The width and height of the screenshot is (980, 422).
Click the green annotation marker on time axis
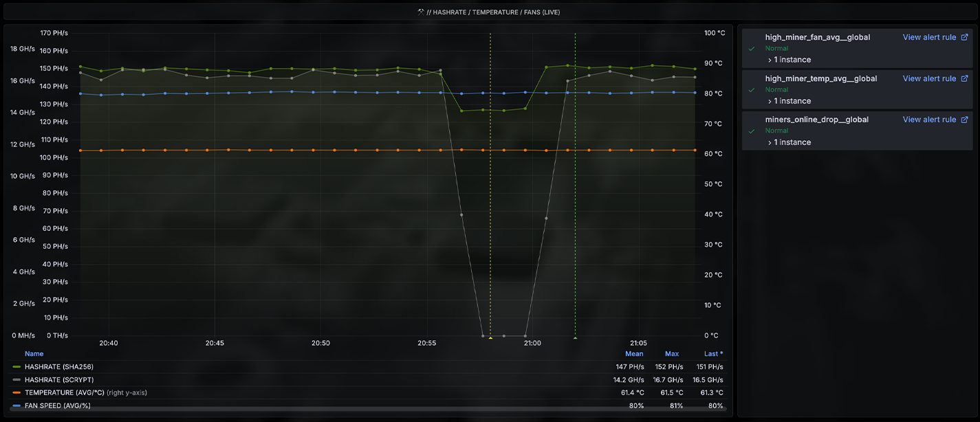575,337
